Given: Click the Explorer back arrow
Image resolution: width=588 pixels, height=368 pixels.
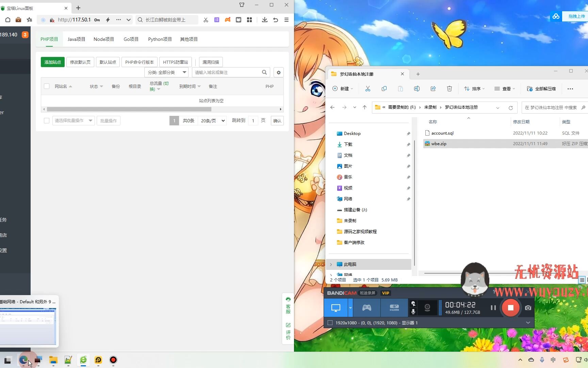Looking at the screenshot, I should pos(332,107).
